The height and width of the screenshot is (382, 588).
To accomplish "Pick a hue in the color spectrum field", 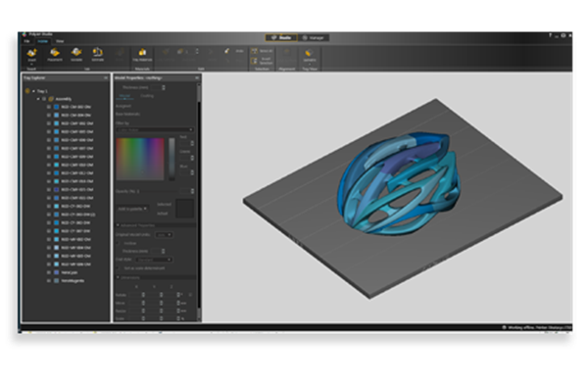I will click(x=140, y=159).
